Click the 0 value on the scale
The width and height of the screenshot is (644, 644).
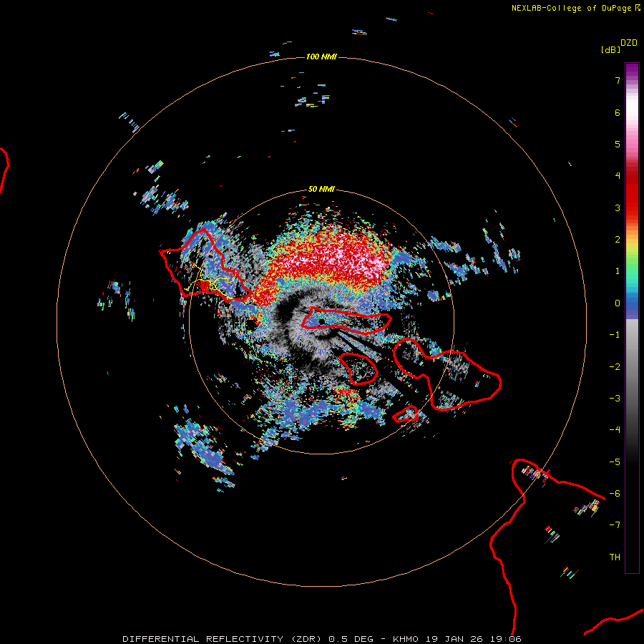point(618,303)
